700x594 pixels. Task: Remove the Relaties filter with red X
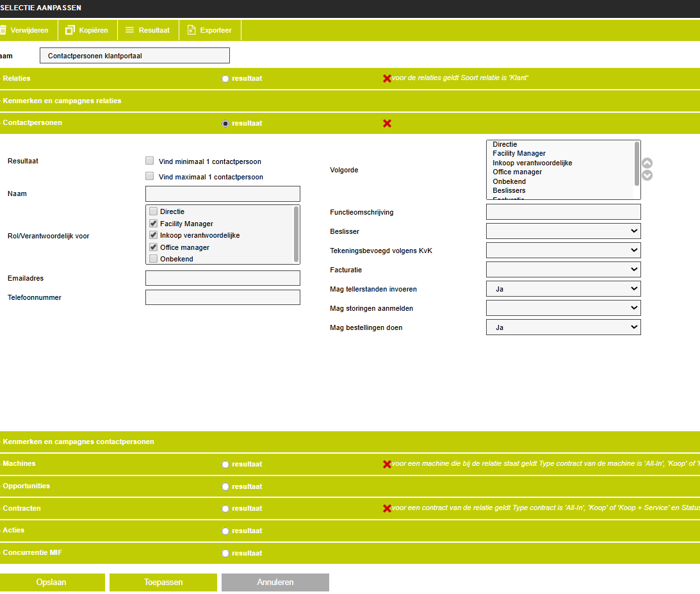tap(387, 78)
